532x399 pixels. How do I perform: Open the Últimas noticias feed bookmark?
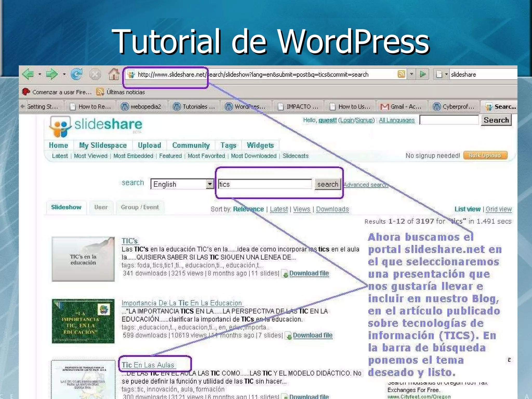121,92
